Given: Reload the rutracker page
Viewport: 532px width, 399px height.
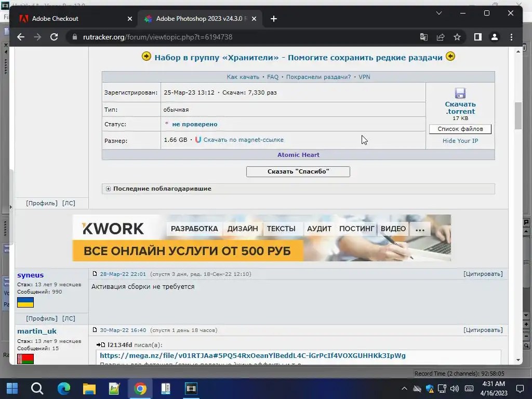Looking at the screenshot, I should click(x=54, y=37).
